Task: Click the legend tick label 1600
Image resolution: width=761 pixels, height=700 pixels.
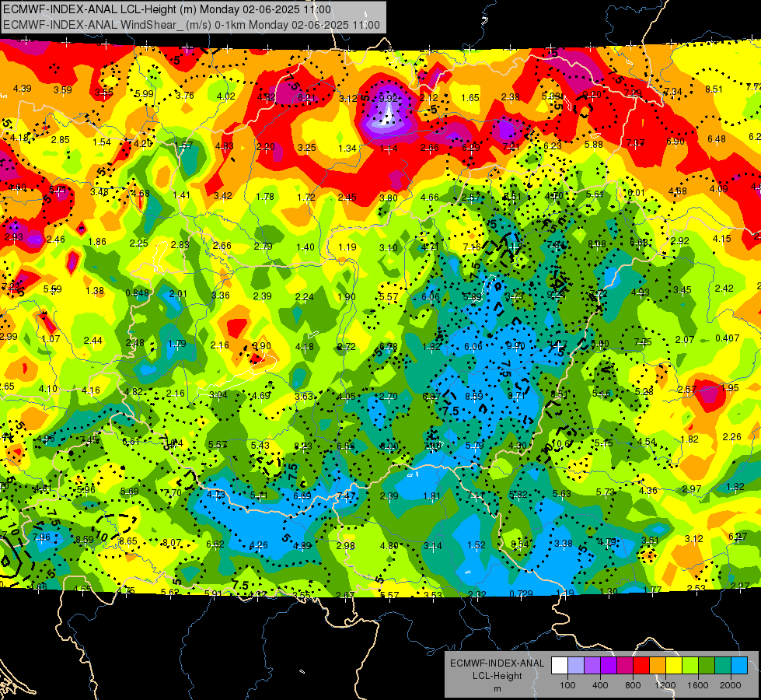Action: 697,685
